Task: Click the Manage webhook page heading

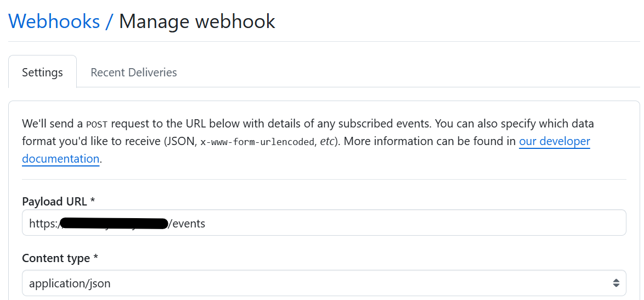Action: (x=197, y=21)
